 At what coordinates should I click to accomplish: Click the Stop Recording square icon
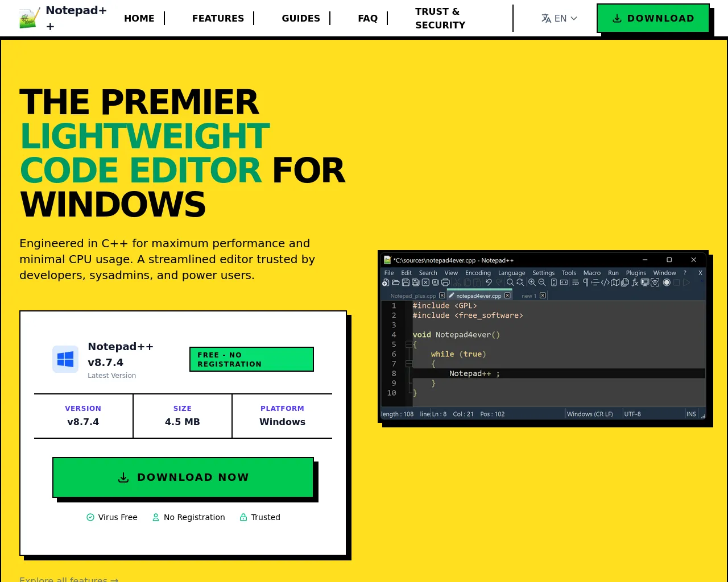(x=677, y=282)
